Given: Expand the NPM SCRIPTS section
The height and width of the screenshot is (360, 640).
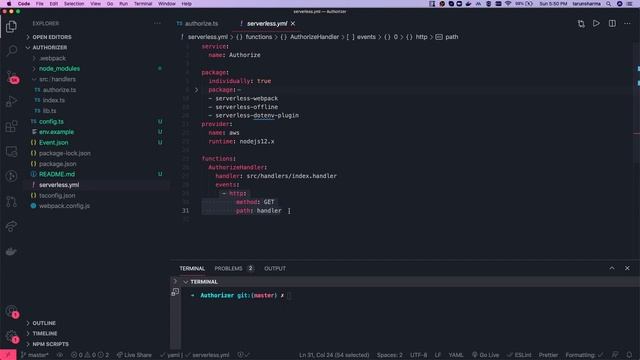Looking at the screenshot, I should [50, 344].
